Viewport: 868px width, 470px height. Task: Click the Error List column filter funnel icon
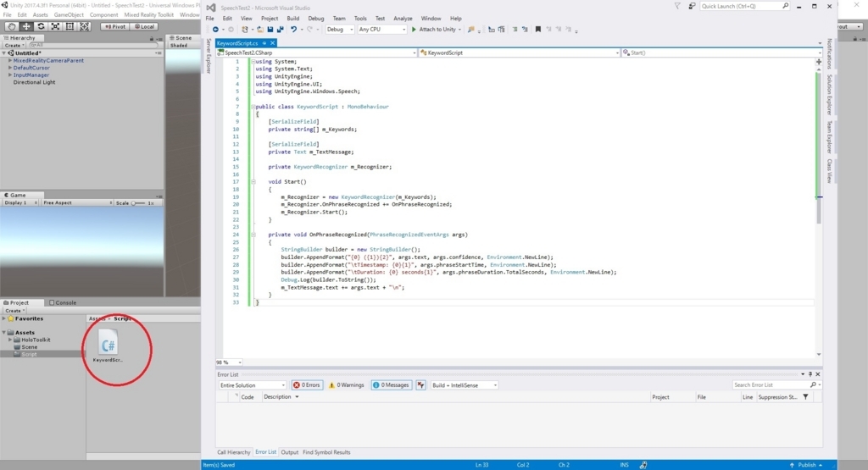tap(805, 397)
